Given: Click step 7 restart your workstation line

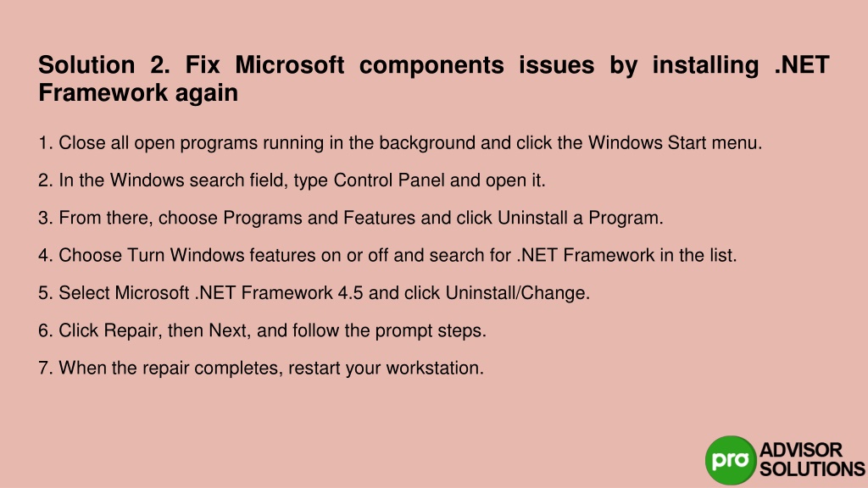Looking at the screenshot, I should pos(261,369).
